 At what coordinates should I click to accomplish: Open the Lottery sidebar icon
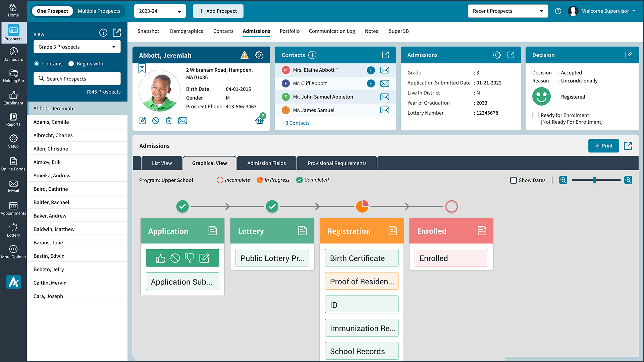[x=13, y=230]
